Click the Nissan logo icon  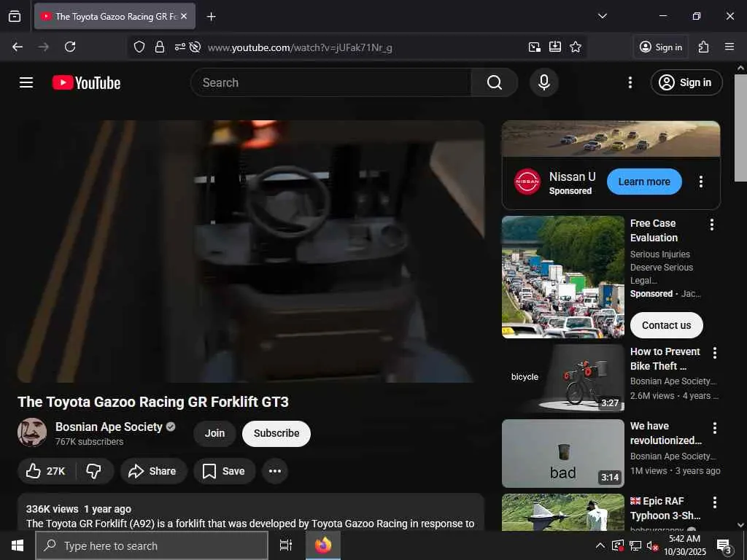527,182
